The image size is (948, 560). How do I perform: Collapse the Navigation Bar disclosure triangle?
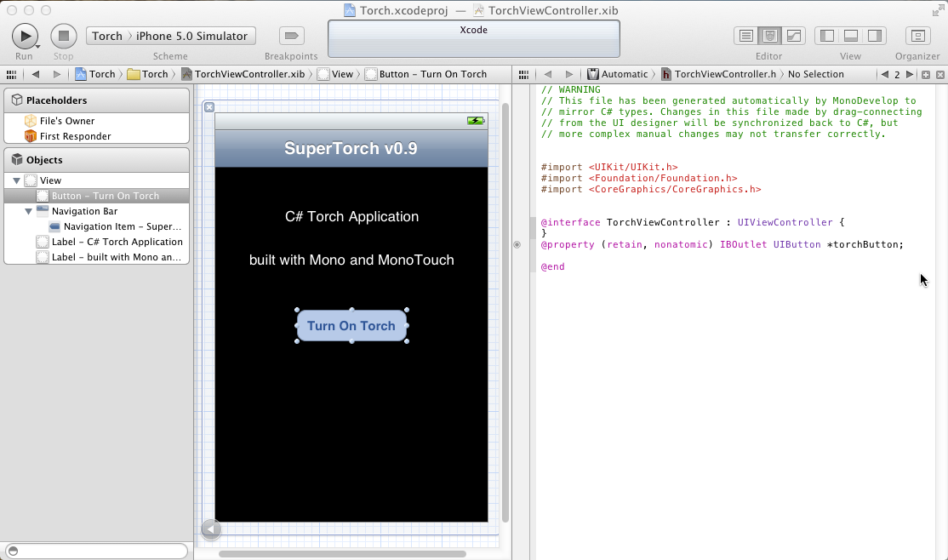(28, 211)
